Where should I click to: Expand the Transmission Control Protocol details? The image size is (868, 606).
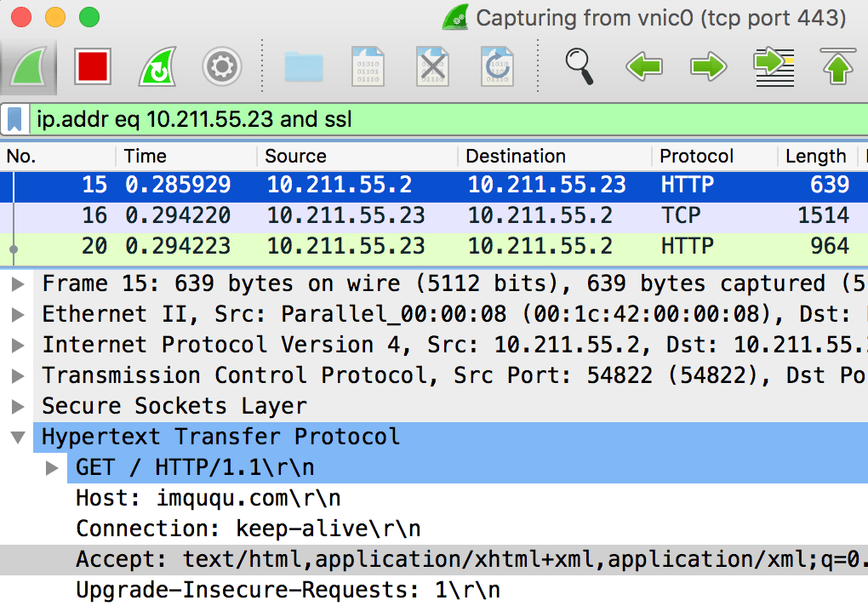(18, 375)
